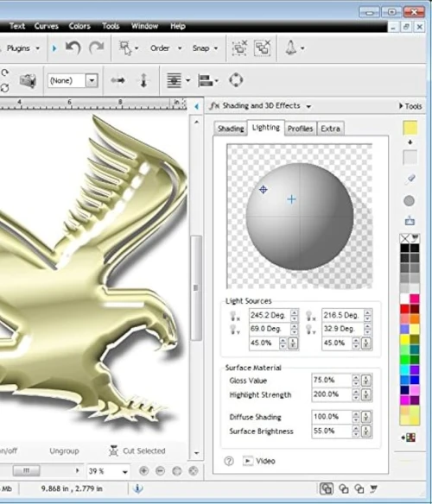432x504 pixels.
Task: Click the Cut Selected scissors icon
Action: coord(113,451)
